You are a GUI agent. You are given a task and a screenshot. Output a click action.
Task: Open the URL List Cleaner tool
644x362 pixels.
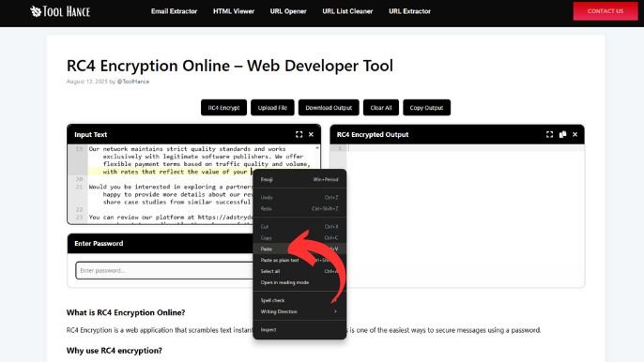point(347,11)
